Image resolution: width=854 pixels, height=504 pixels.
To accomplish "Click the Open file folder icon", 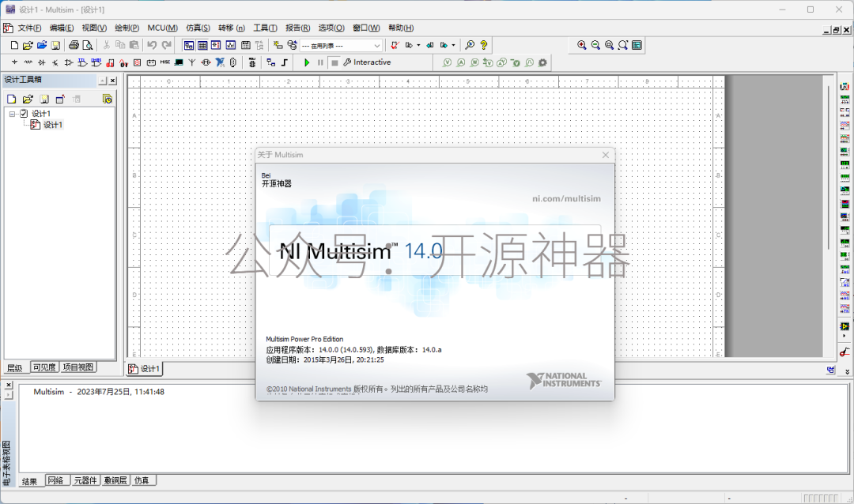I will point(28,45).
